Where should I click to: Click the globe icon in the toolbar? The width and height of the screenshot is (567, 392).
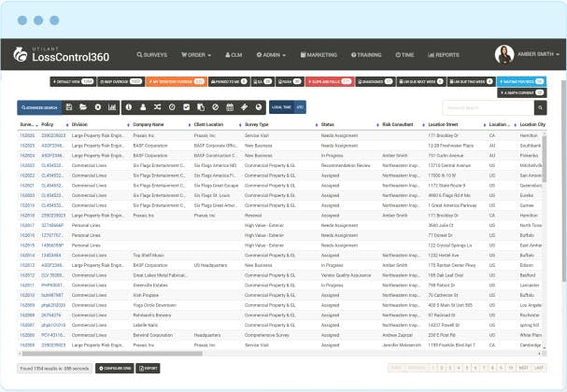(259, 107)
